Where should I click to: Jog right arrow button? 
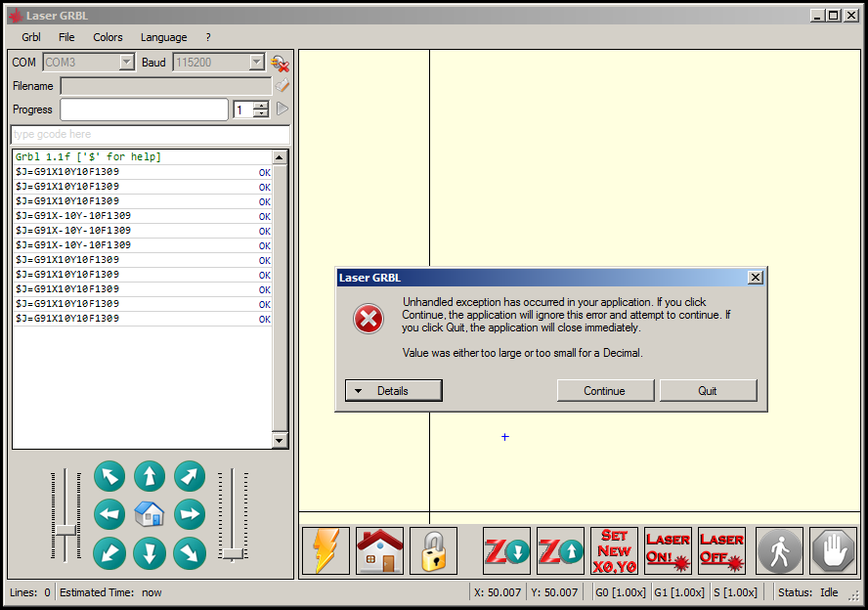click(x=190, y=514)
